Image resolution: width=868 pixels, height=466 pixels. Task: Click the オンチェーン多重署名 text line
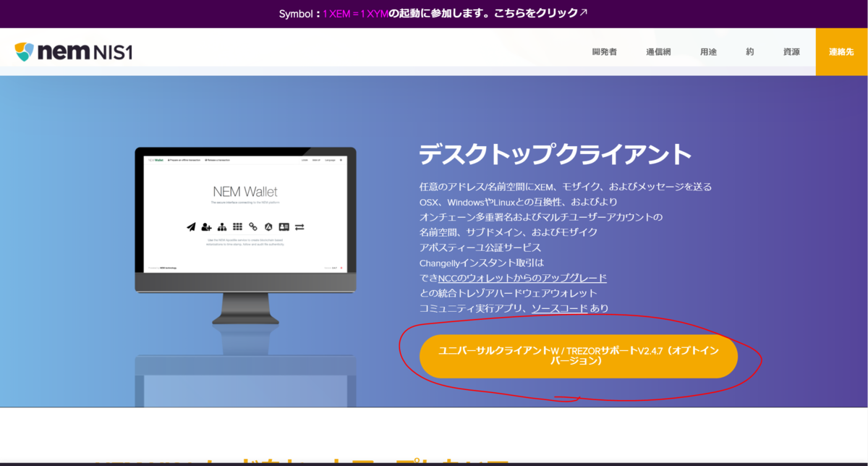[x=541, y=217]
